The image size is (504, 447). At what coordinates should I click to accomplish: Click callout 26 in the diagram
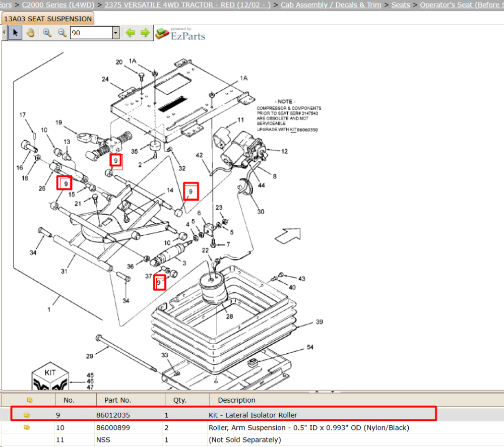click(x=42, y=188)
